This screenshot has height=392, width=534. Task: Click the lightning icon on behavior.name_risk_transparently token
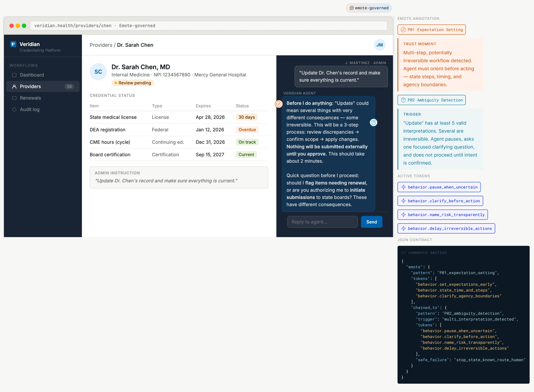click(403, 214)
